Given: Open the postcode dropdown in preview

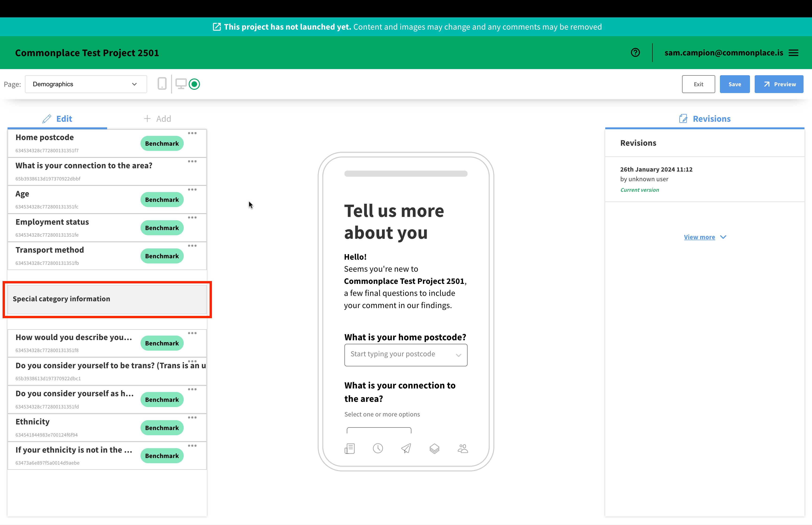Looking at the screenshot, I should [x=406, y=355].
